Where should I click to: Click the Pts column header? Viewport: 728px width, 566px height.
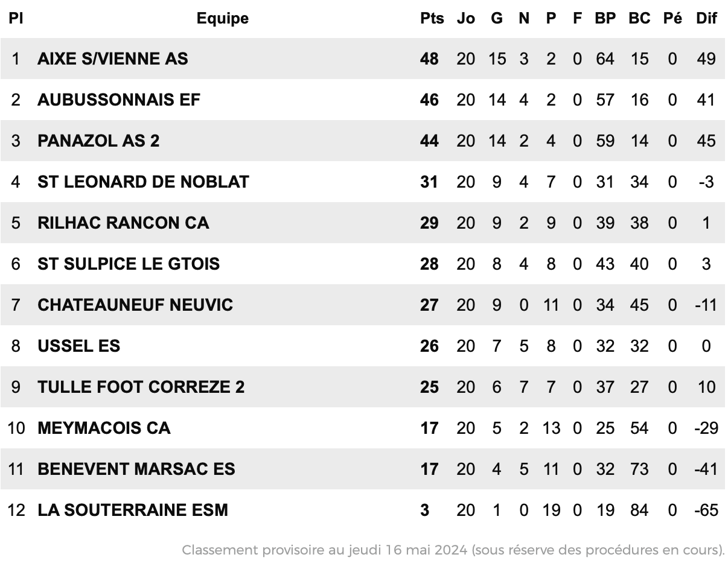pos(432,19)
